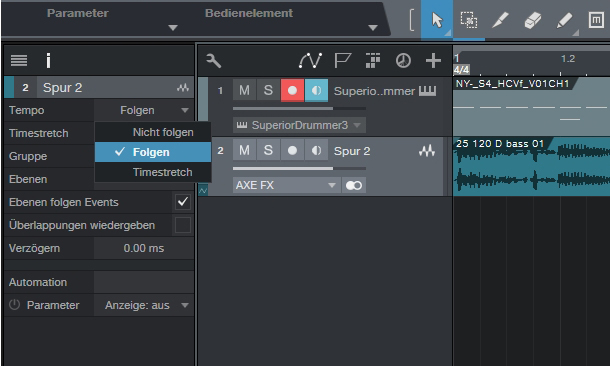
Task: Click the Superio..mmer track name
Action: tap(374, 91)
